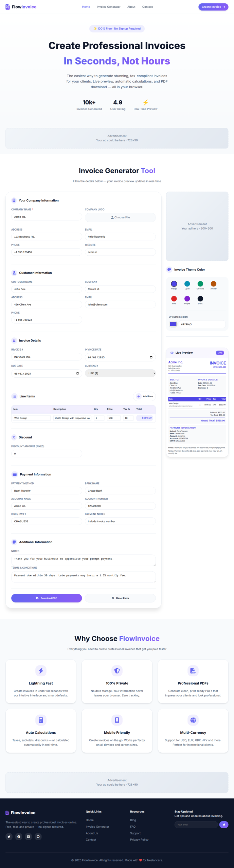Open the Invoice Generator nav tab
The height and width of the screenshot is (868, 234).
coord(108,7)
